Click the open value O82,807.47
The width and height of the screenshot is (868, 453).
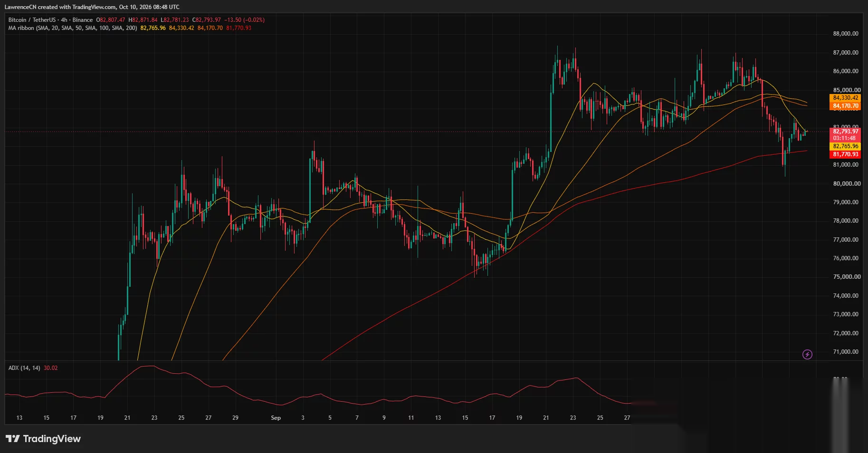coord(111,20)
